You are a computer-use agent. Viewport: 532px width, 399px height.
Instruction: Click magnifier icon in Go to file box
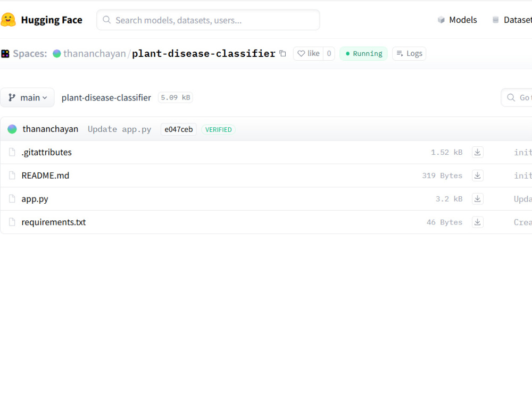coord(511,98)
